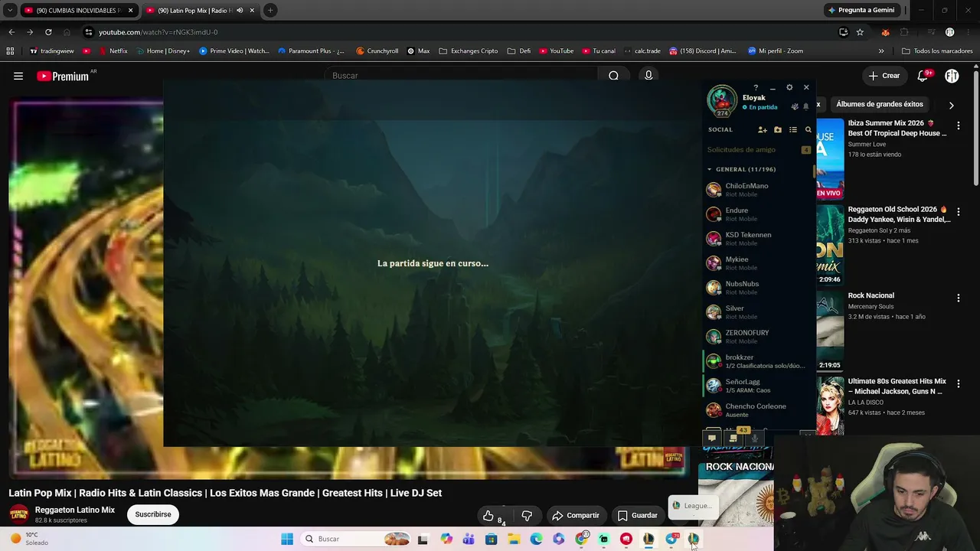Screen dimensions: 980x551
Task: Collapse the GENERAL friends group
Action: tap(710, 169)
